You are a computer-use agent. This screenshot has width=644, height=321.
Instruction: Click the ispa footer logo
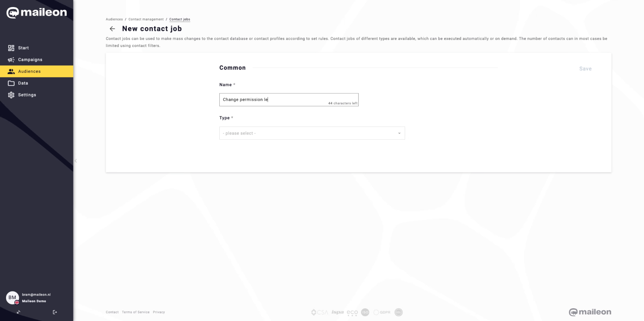[337, 312]
